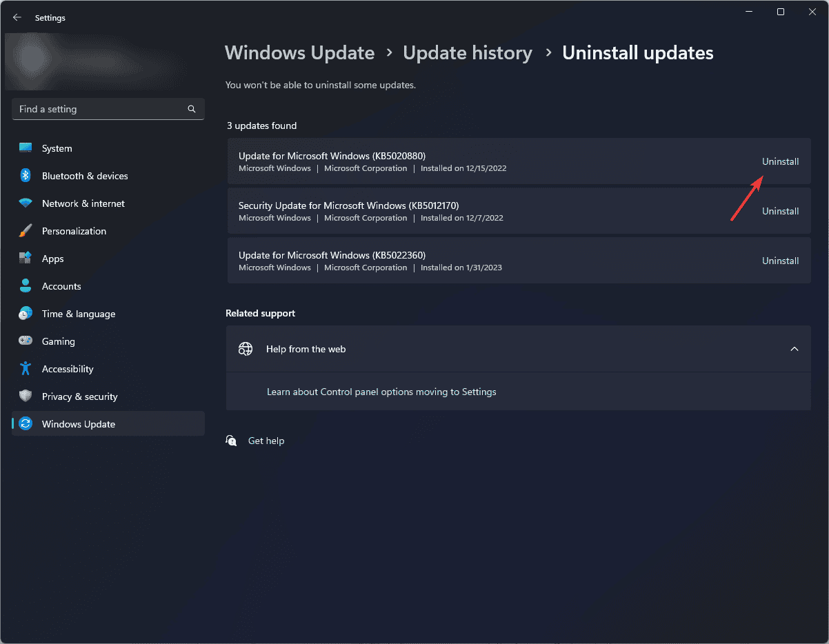Screen dimensions: 829x644
Task: Open System settings from the sidebar
Action: [57, 148]
